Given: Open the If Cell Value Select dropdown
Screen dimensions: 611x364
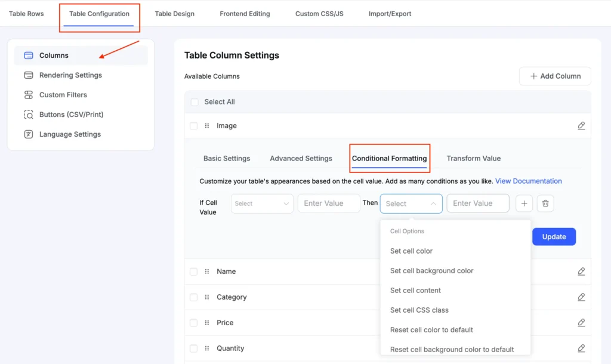Looking at the screenshot, I should (x=262, y=203).
